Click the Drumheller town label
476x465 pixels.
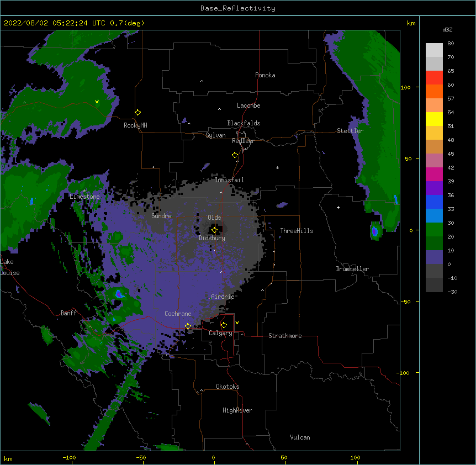click(352, 269)
